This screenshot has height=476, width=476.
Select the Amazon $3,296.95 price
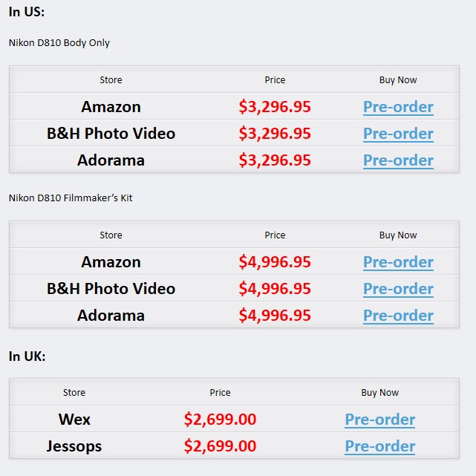275,107
